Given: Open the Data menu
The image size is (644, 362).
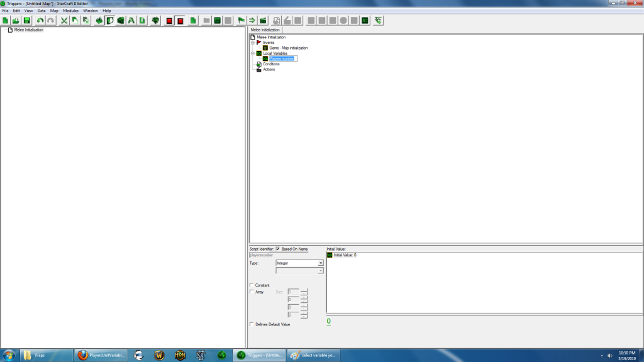Looking at the screenshot, I should pyautogui.click(x=42, y=11).
